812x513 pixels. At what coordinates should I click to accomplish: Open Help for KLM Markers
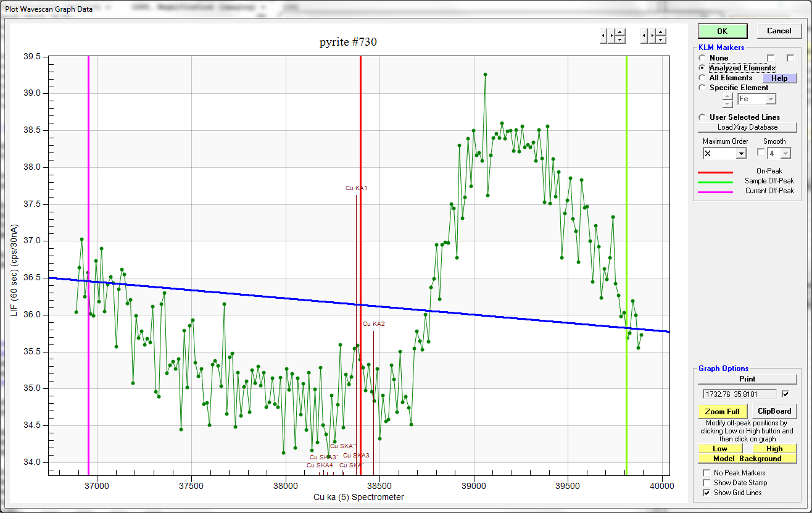tap(779, 78)
